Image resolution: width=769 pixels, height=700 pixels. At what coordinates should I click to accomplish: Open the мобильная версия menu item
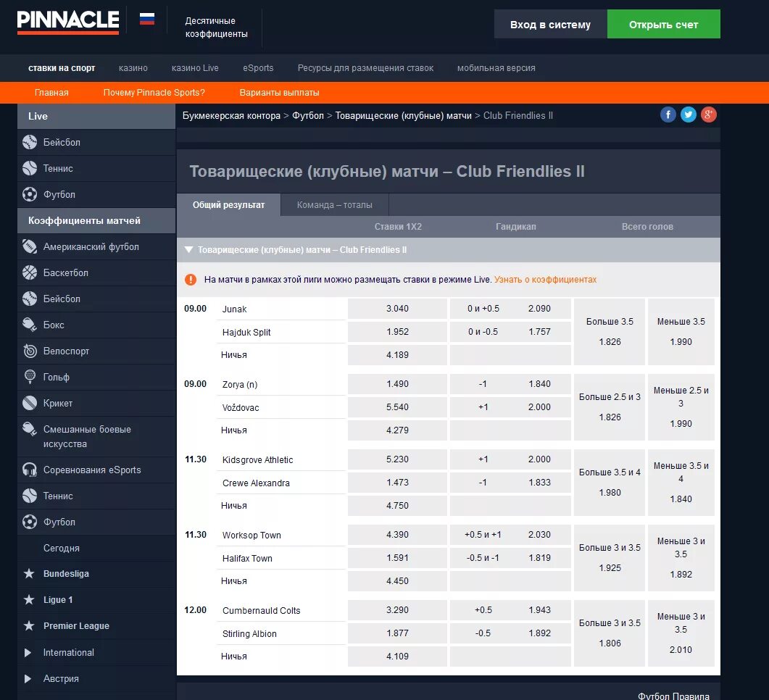tap(496, 68)
